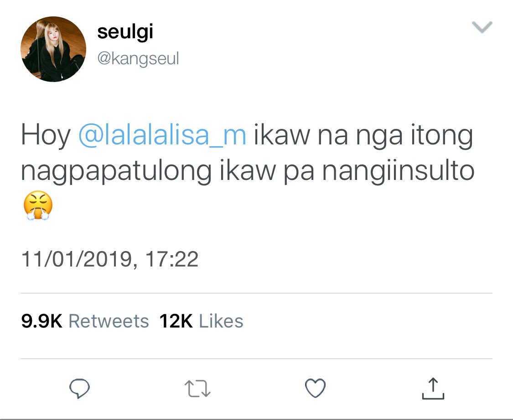513x420 pixels.
Task: Visit the @kangseul handle
Action: click(x=138, y=59)
